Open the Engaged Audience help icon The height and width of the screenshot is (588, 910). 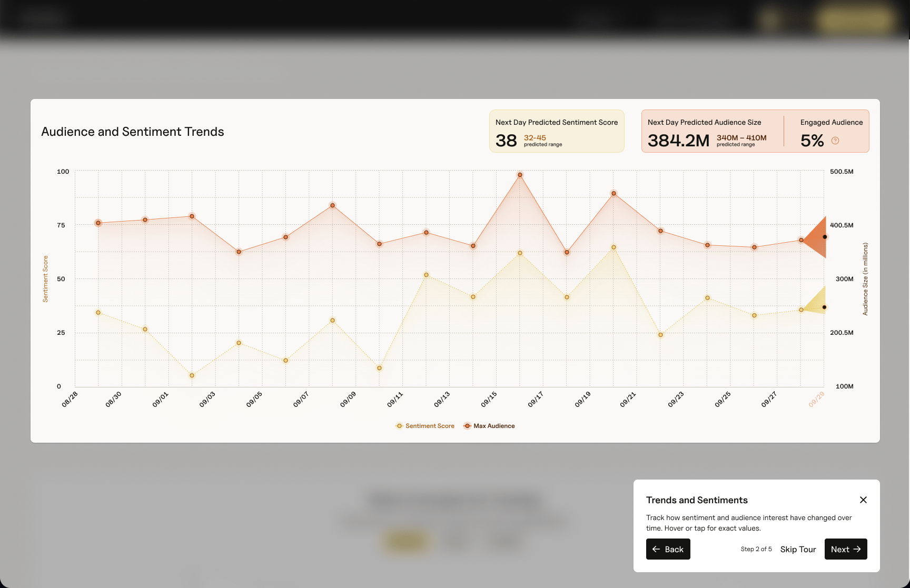click(835, 141)
